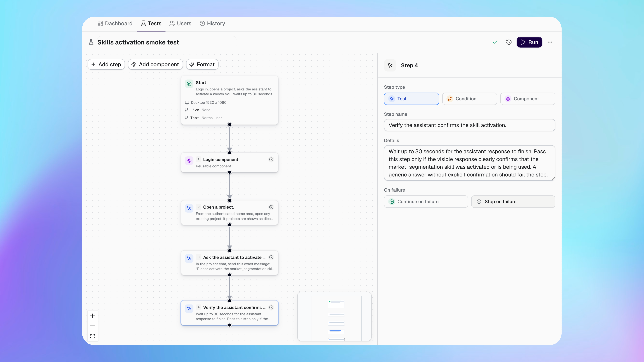Click the test title Skills activation smoke test
The width and height of the screenshot is (644, 362).
138,42
